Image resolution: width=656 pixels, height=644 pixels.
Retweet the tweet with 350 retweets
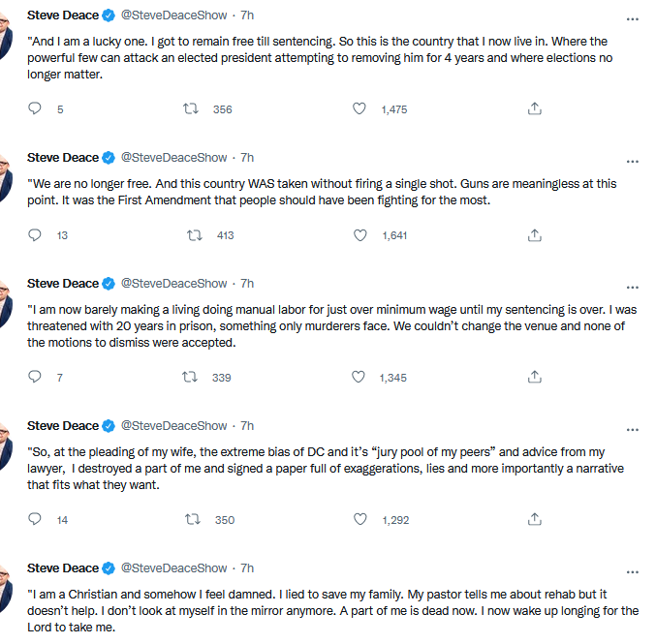pyautogui.click(x=192, y=520)
